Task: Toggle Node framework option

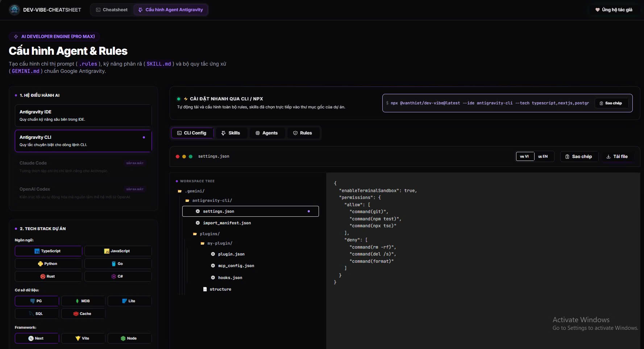Action: [129, 338]
